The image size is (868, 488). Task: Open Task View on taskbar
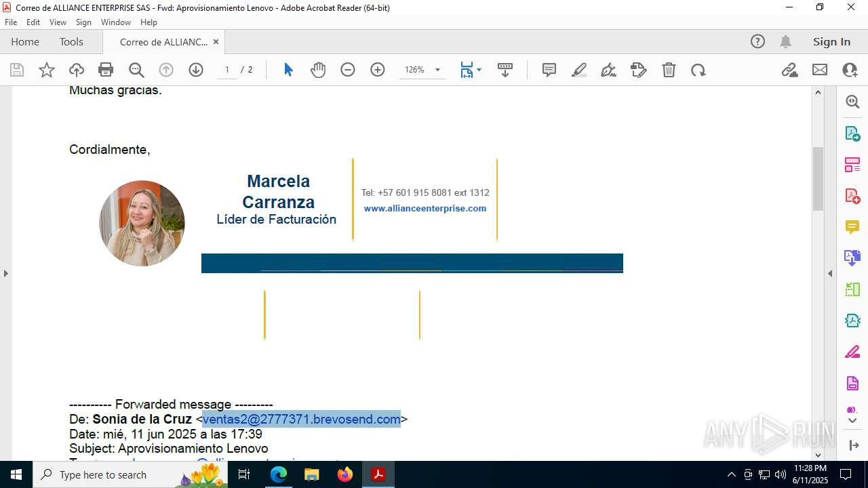(x=244, y=474)
